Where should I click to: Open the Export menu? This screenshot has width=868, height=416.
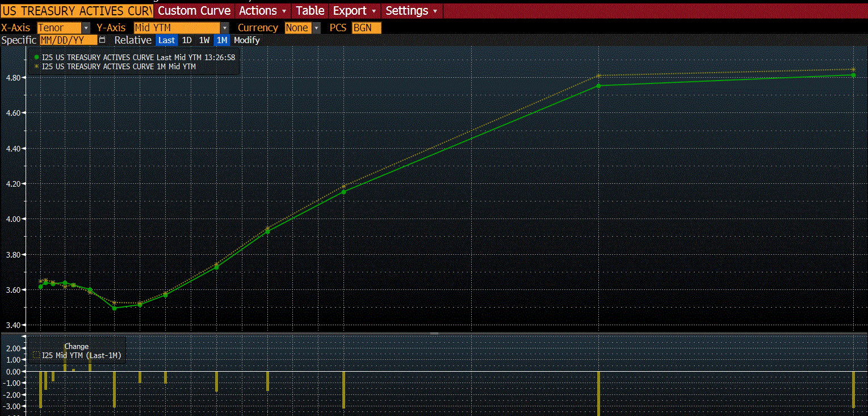pyautogui.click(x=355, y=11)
